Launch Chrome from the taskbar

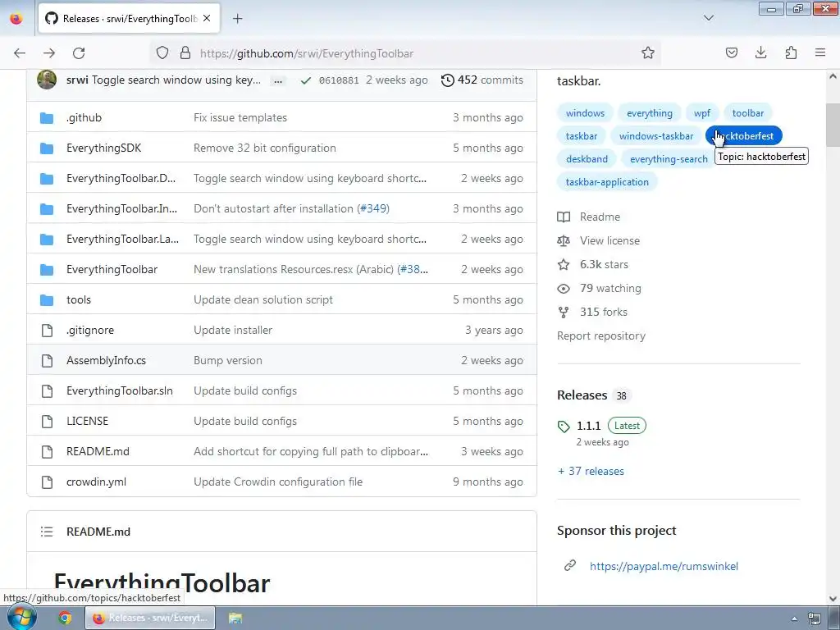(65, 618)
